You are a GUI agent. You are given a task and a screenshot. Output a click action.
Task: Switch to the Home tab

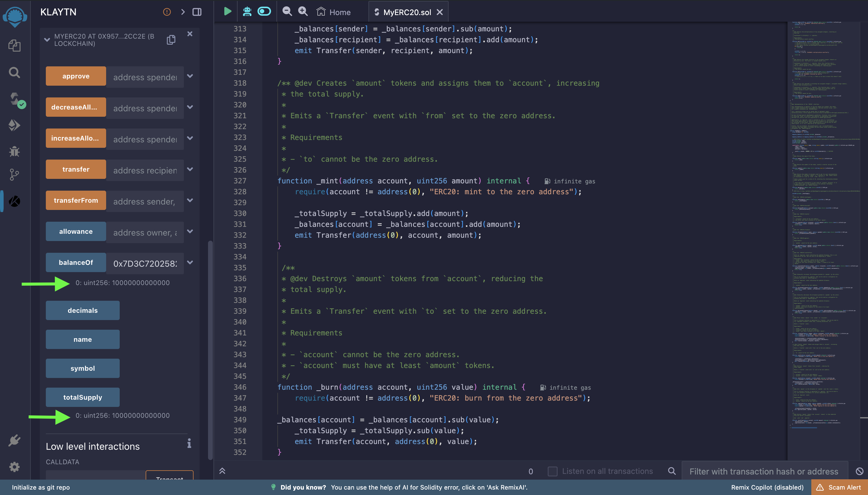tap(334, 12)
